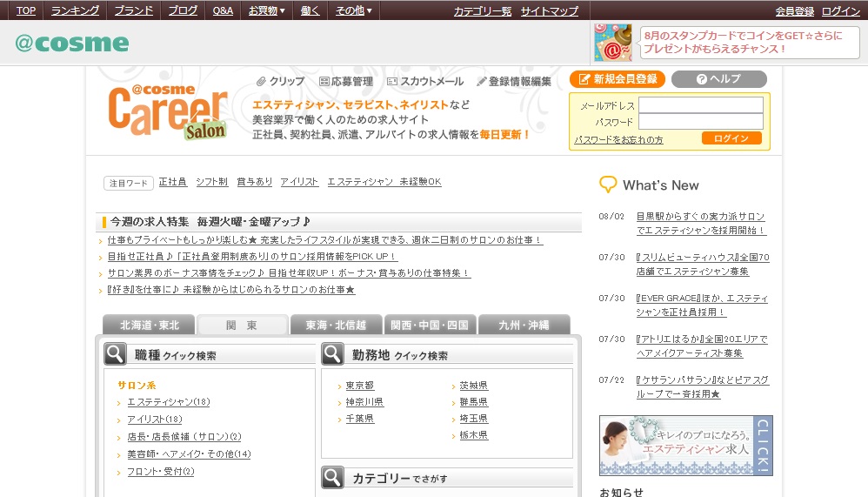Click the シフト制 keyword link
The image size is (868, 497).
[x=212, y=182]
